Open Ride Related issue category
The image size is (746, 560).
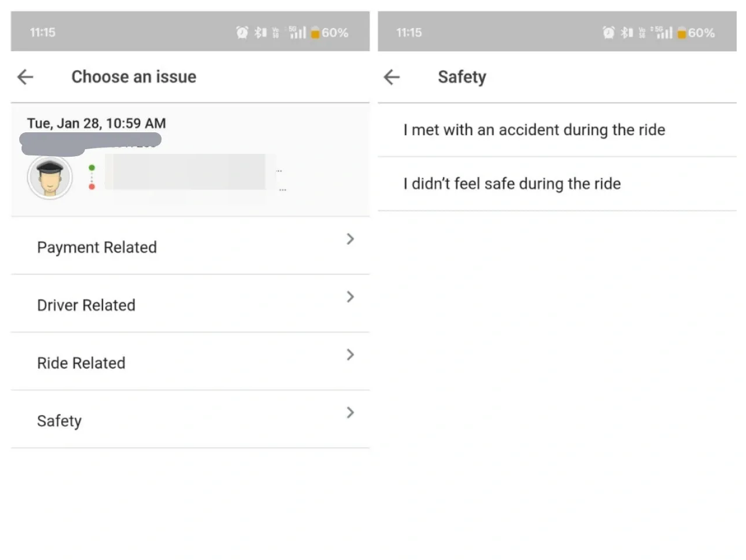click(x=81, y=363)
